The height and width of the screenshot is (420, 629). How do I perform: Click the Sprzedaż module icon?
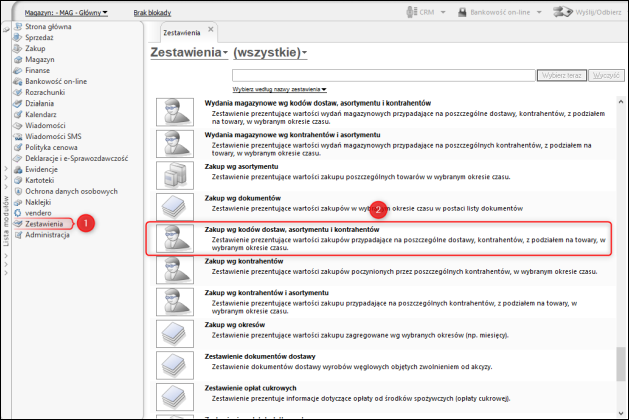(18, 37)
